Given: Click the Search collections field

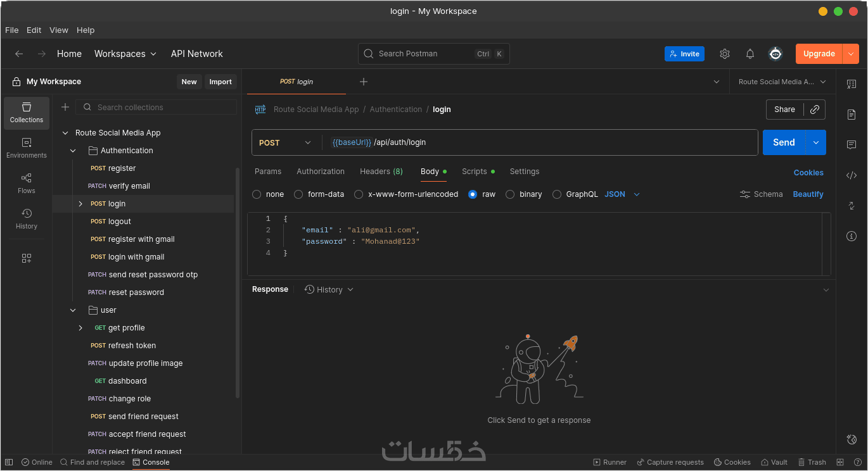Looking at the screenshot, I should coord(156,108).
